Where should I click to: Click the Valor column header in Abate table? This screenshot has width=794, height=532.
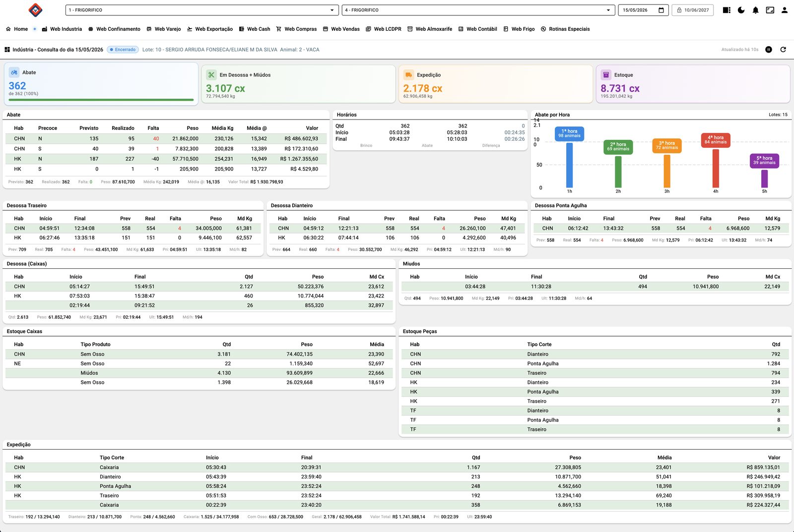tap(312, 128)
